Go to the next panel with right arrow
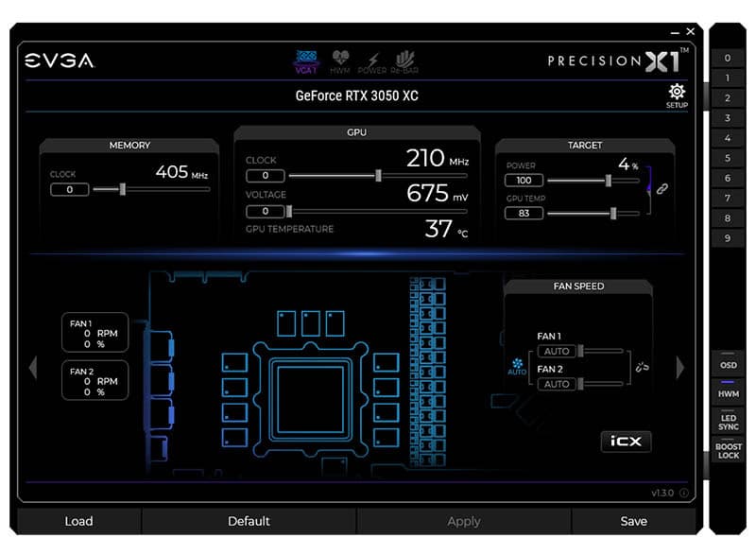 679,368
